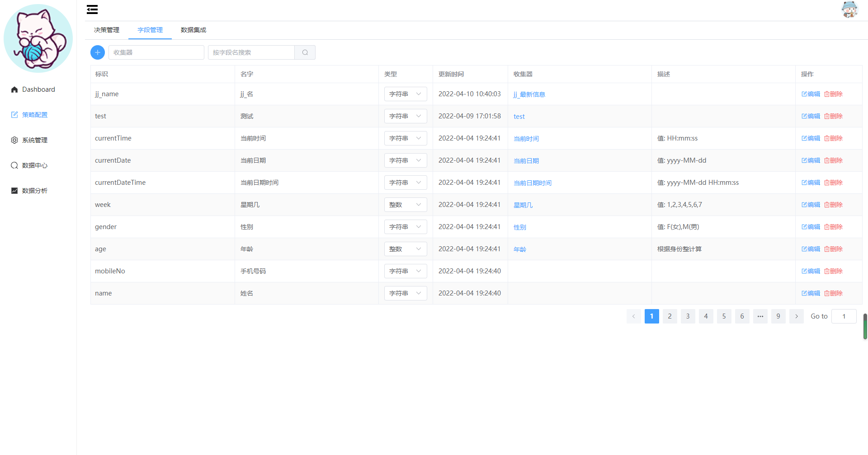Image resolution: width=868 pixels, height=455 pixels.
Task: Delete the currentTime field
Action: coord(833,138)
